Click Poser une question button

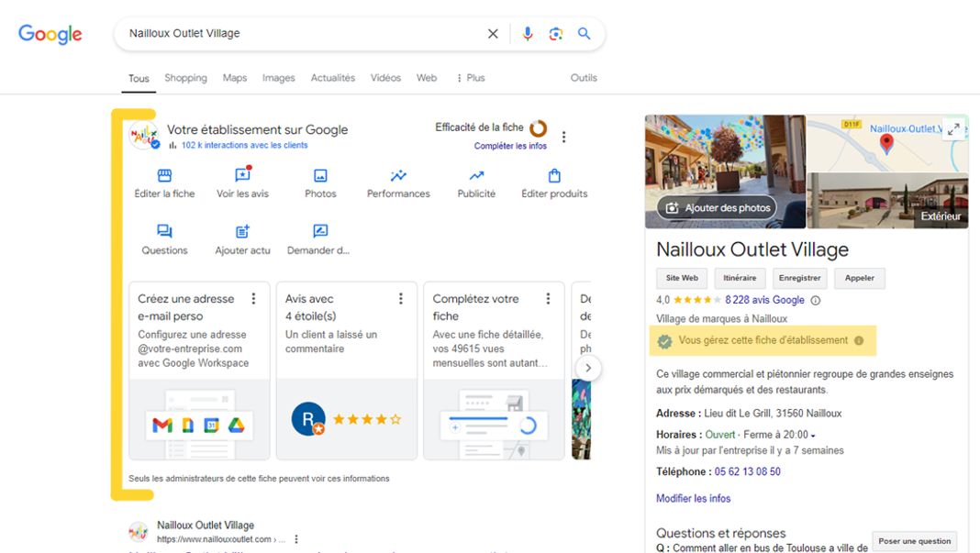click(914, 541)
